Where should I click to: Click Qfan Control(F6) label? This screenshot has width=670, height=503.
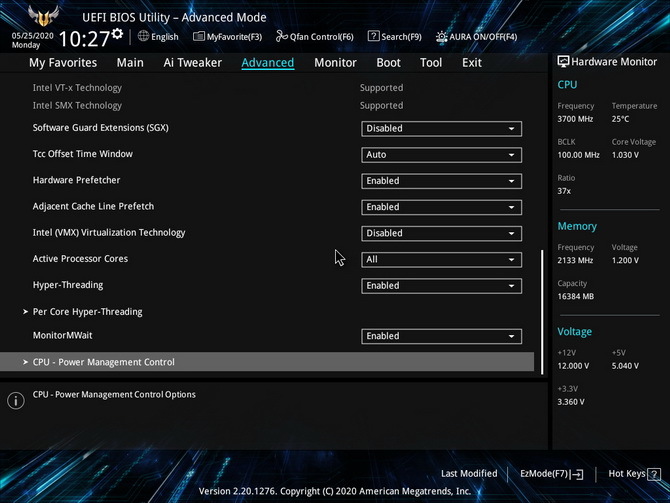(321, 37)
